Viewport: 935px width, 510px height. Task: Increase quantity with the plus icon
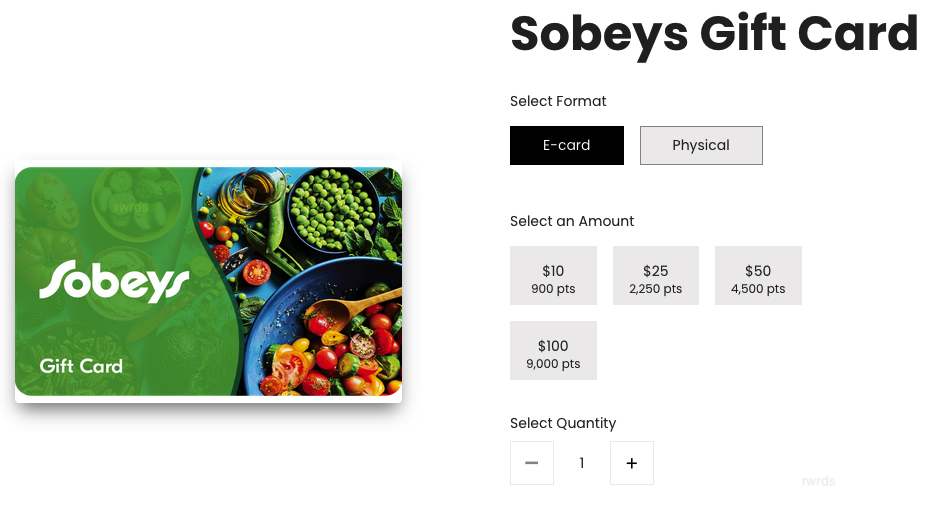click(x=631, y=463)
